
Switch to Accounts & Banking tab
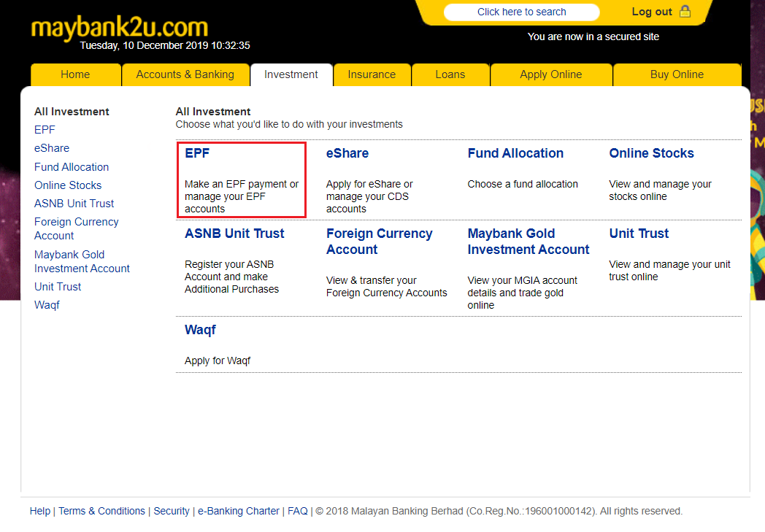click(x=185, y=74)
